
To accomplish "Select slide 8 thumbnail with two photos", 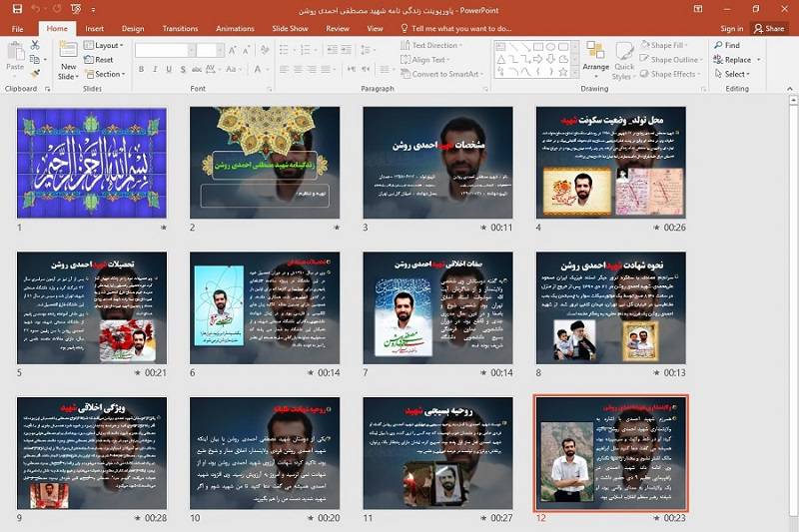I will coord(610,306).
